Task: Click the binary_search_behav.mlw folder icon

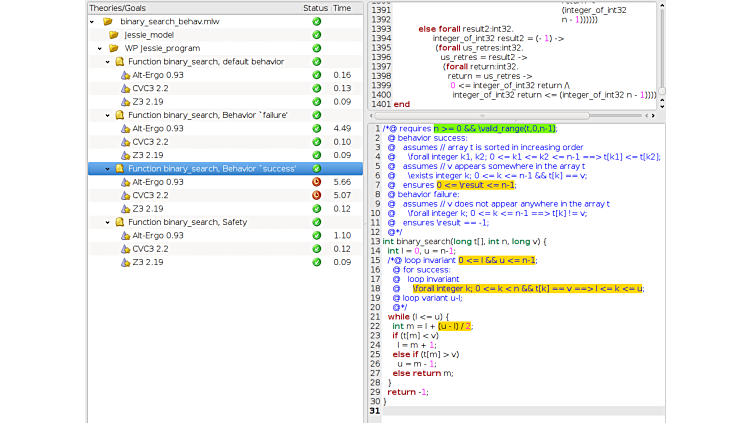Action: (x=107, y=21)
